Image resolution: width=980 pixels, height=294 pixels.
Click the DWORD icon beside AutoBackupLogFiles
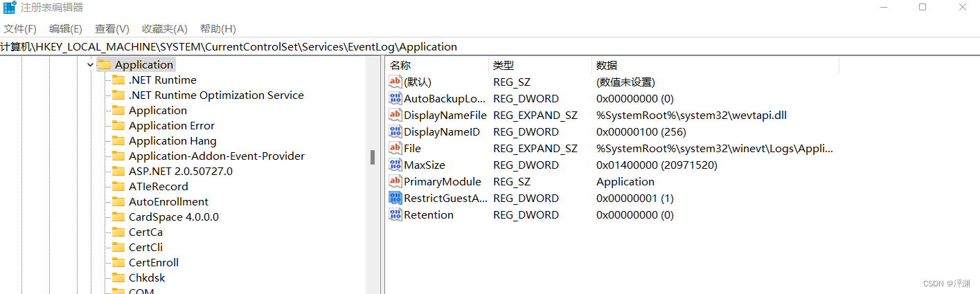tap(395, 99)
